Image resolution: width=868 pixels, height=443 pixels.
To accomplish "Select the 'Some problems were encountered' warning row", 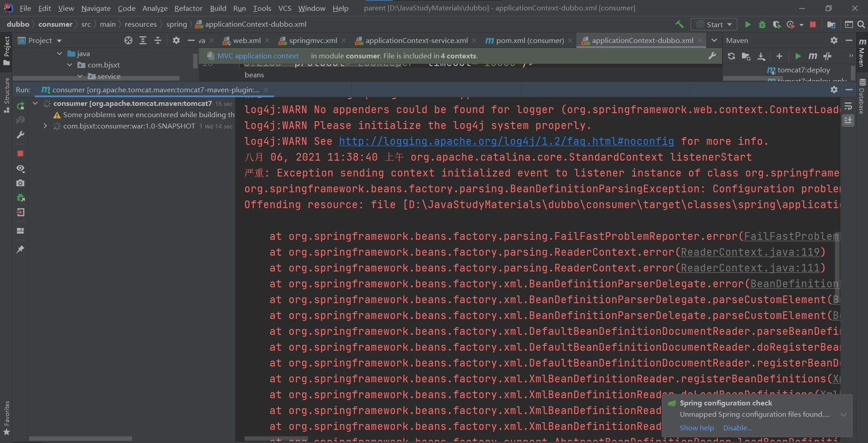I will click(144, 115).
